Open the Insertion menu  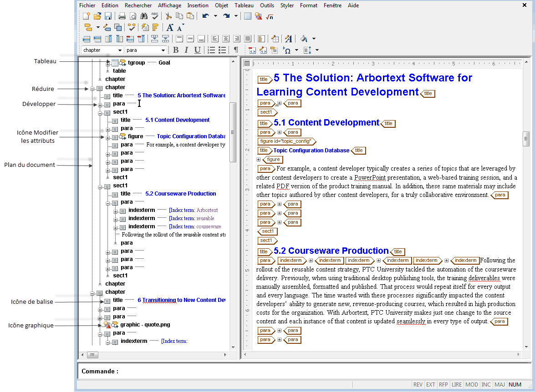(198, 5)
